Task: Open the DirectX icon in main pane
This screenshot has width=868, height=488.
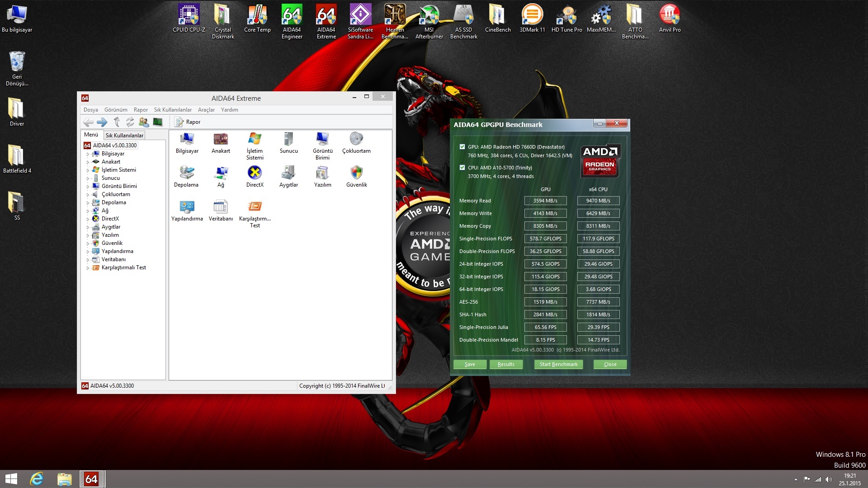Action: (255, 177)
